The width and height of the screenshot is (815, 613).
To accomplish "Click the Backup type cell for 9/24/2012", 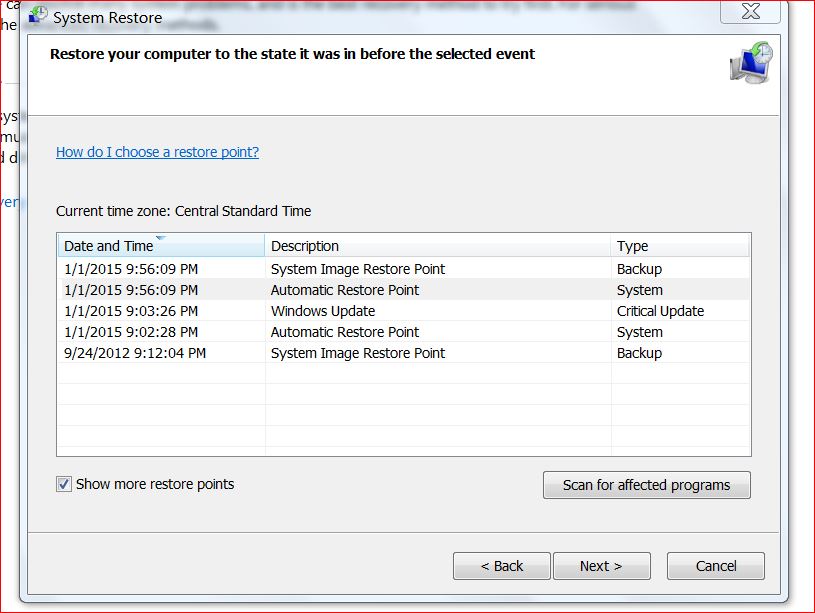I will 639,353.
